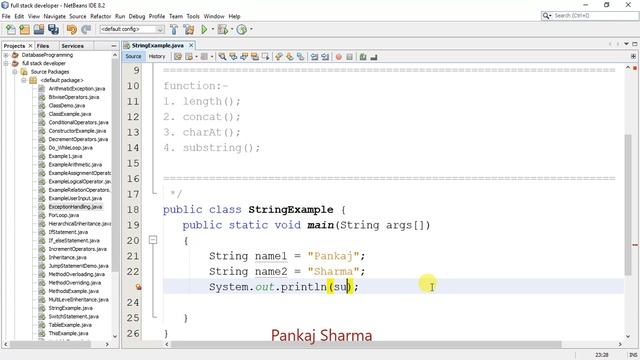Screen dimensions: 640x360
Task: Select StringExample.java in the project tree
Action: (x=70, y=308)
